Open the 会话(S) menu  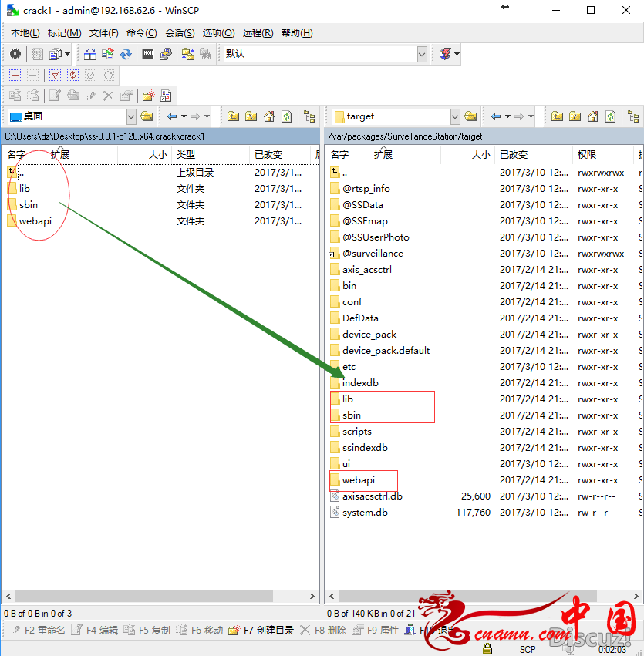click(x=180, y=33)
